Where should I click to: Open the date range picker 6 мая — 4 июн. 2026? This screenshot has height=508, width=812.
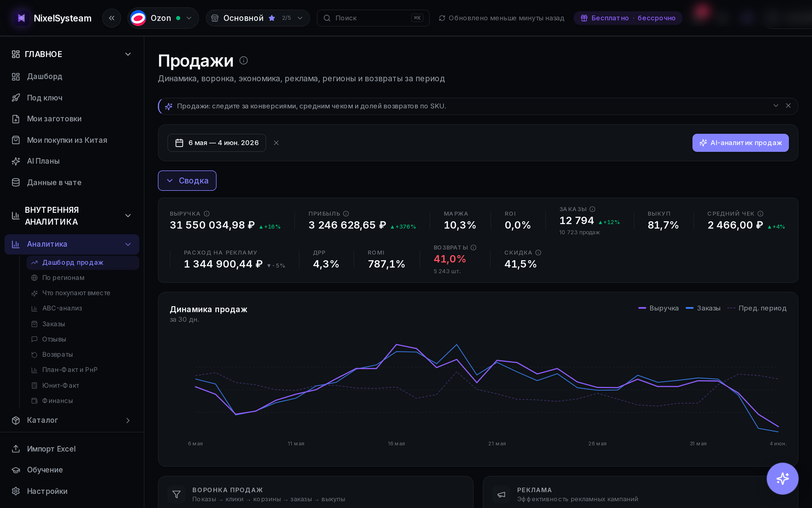(217, 143)
